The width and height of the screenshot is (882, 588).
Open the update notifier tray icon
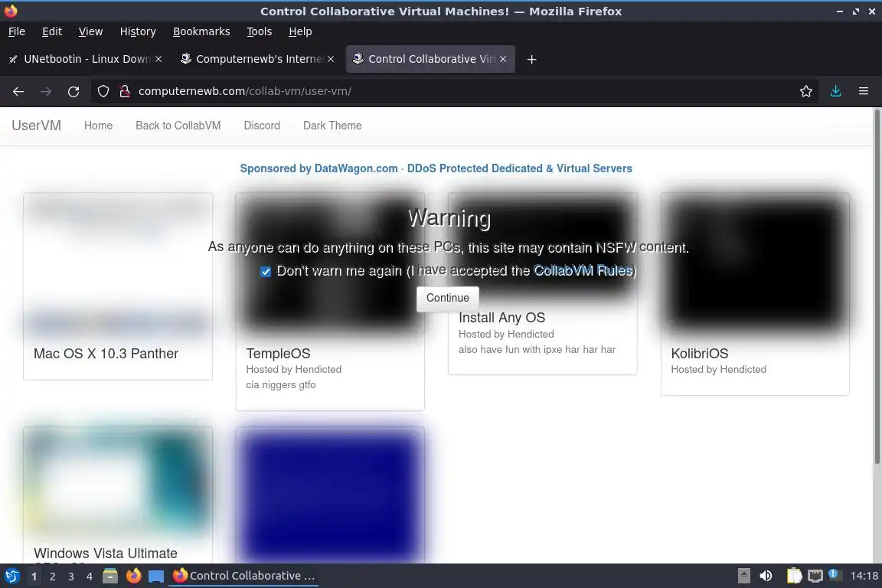(835, 574)
